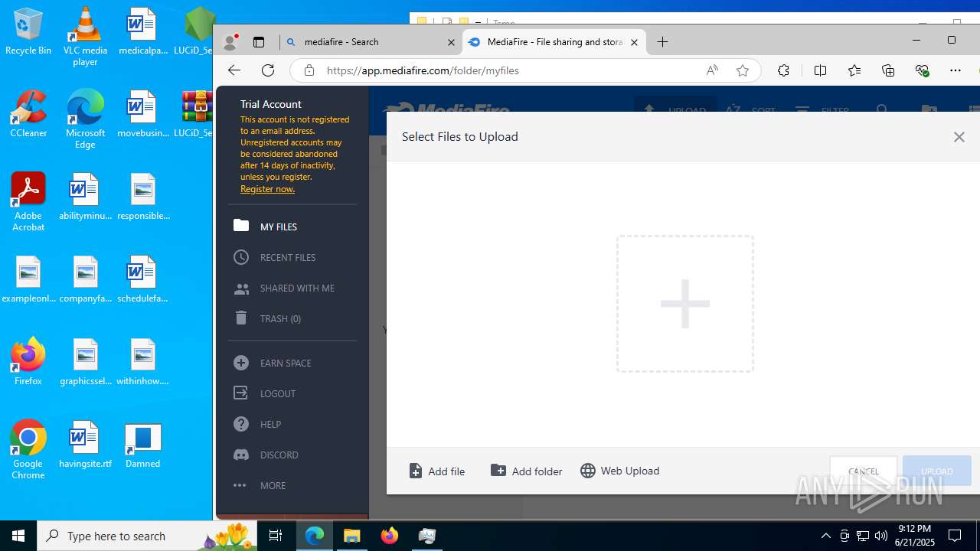Select Microsoft Edge desktop shortcut

[85, 119]
